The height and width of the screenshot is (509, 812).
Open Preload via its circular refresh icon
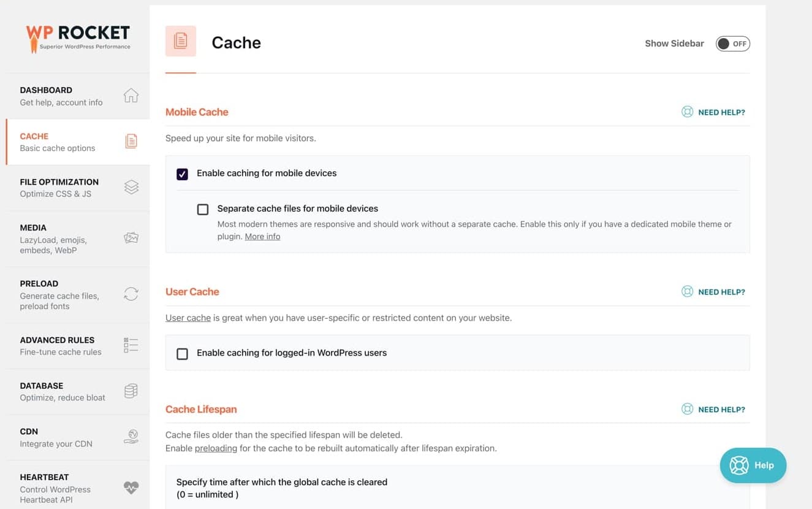131,294
